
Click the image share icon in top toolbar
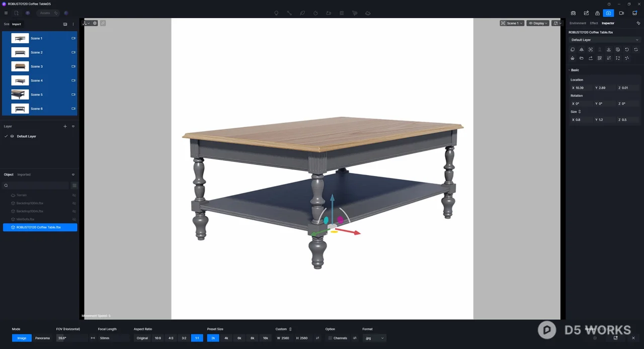coord(586,13)
